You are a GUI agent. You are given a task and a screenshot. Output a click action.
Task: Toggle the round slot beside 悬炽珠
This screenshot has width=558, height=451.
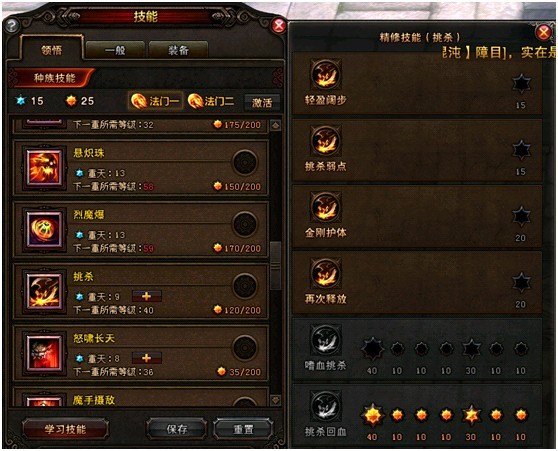click(245, 162)
